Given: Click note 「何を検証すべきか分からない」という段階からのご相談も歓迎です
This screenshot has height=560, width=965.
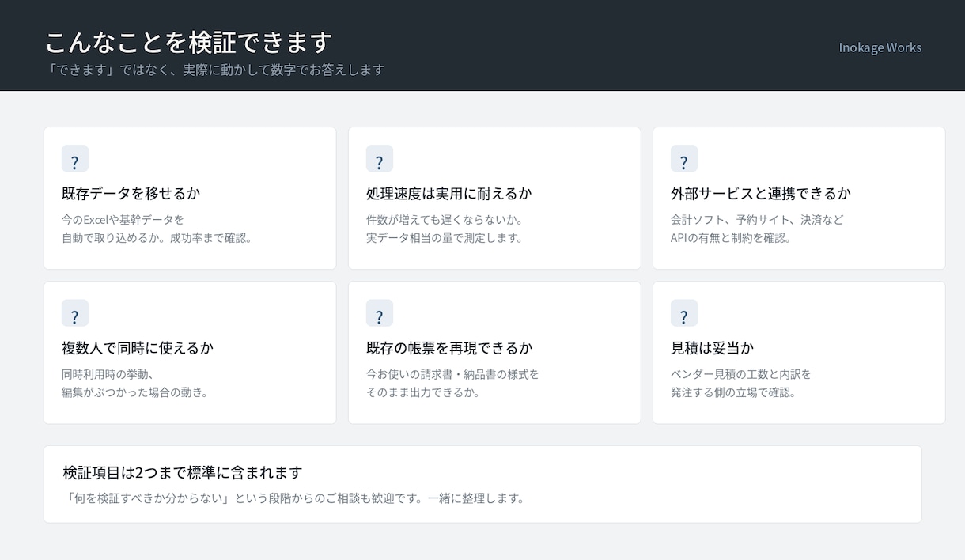Looking at the screenshot, I should click(242, 499).
